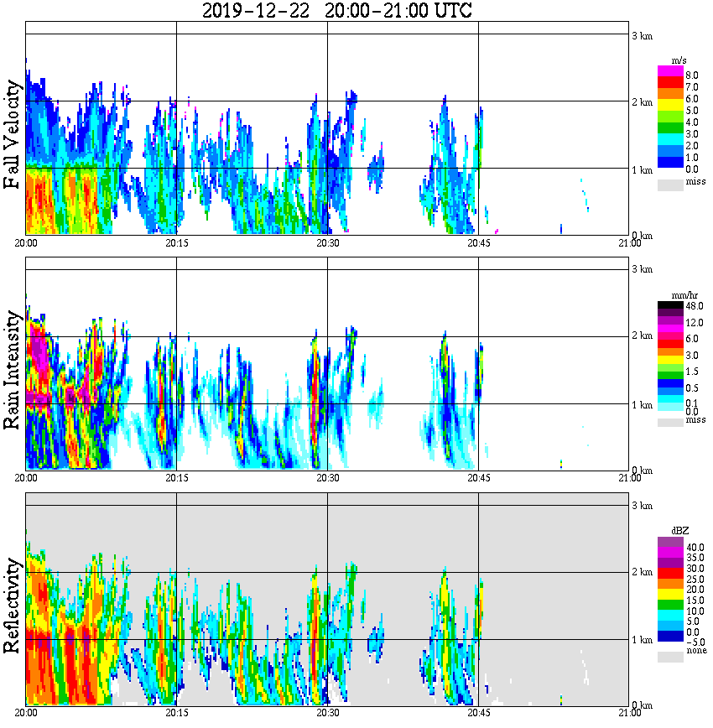The image size is (713, 728).
Task: Click the 'mm/hr' unit label
Action: tap(684, 295)
